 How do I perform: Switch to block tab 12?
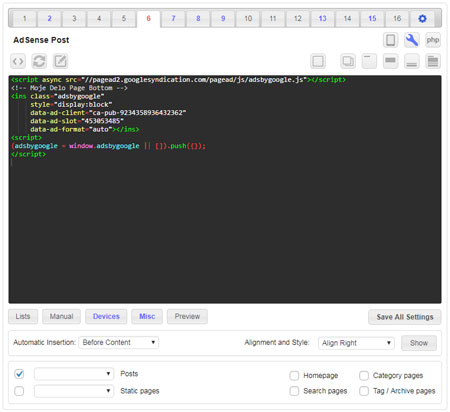[298, 18]
